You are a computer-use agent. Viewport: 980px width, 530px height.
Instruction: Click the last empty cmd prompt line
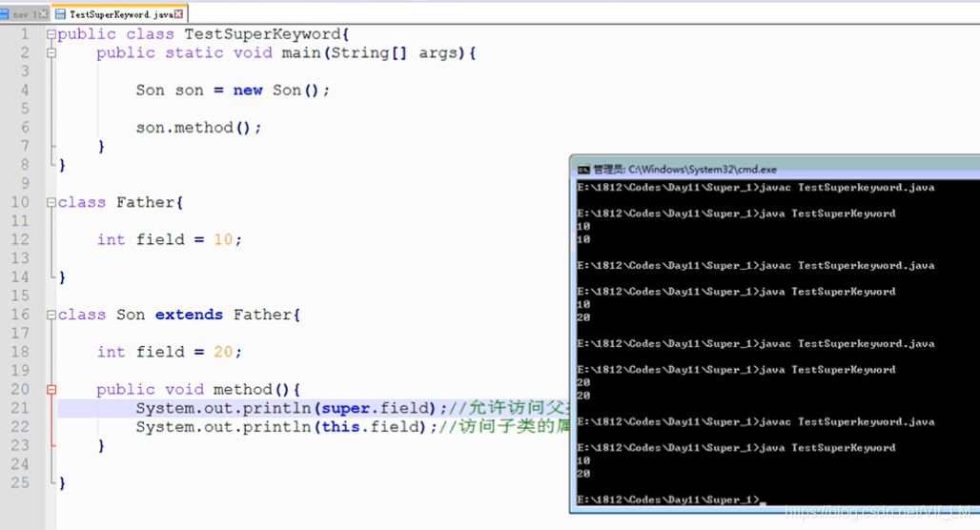tap(670, 499)
